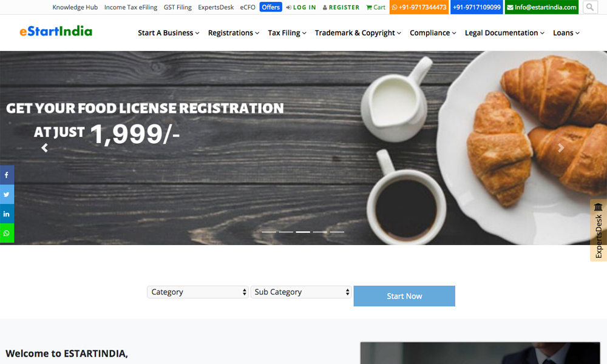This screenshot has height=364, width=607.
Task: Open the Compliance navigation menu
Action: (x=433, y=33)
